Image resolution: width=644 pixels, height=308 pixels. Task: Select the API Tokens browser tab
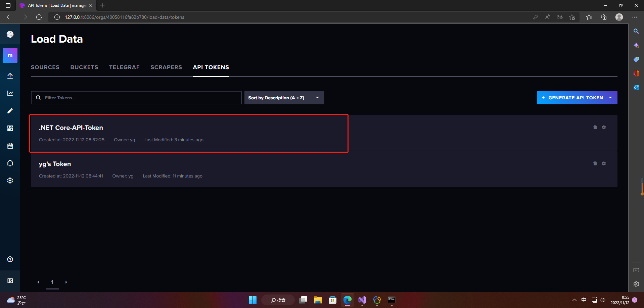[x=56, y=5]
